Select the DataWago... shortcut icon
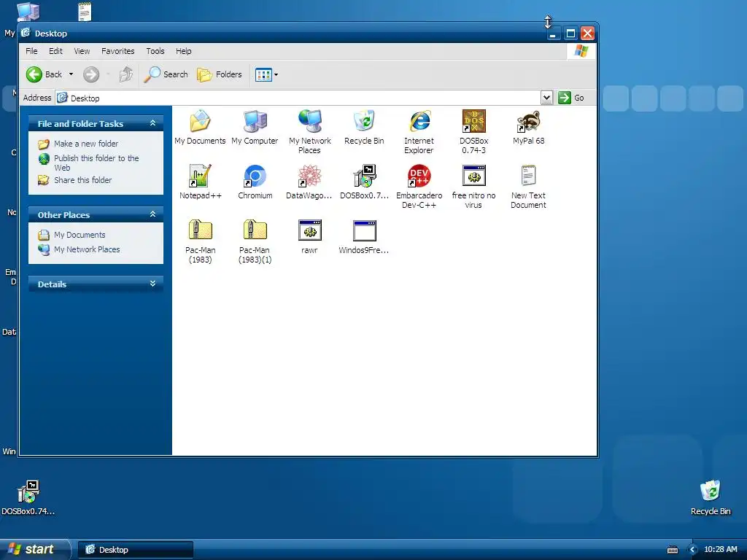 [x=309, y=176]
